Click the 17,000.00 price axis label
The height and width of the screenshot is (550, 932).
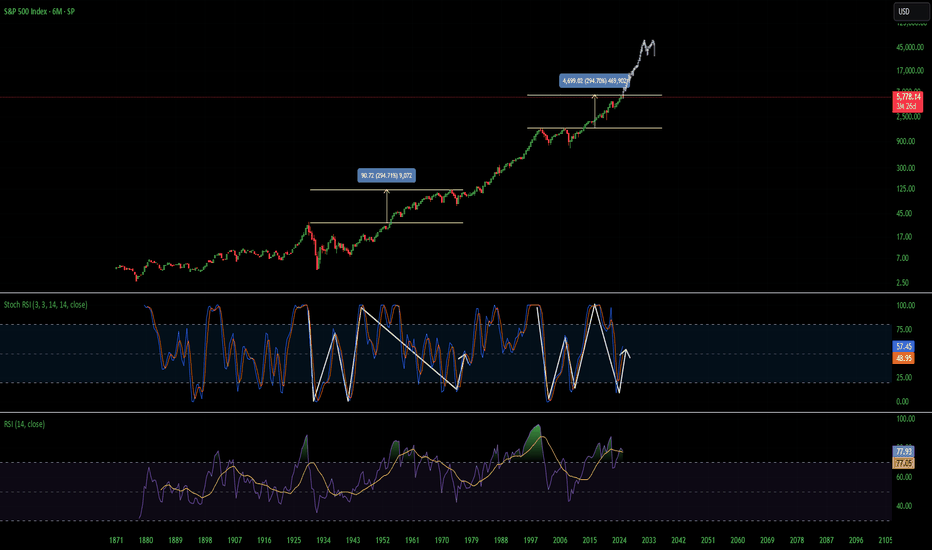[910, 71]
